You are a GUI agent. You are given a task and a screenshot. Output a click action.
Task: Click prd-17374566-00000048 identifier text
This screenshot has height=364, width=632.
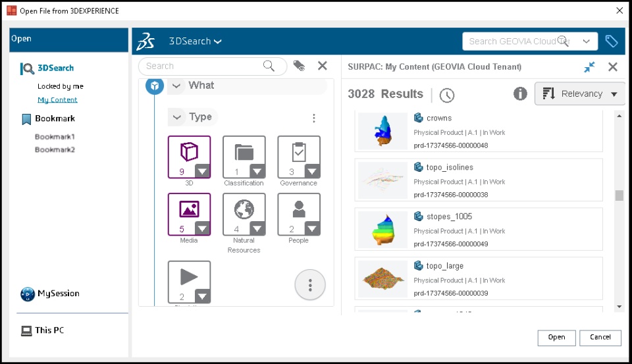tap(450, 145)
